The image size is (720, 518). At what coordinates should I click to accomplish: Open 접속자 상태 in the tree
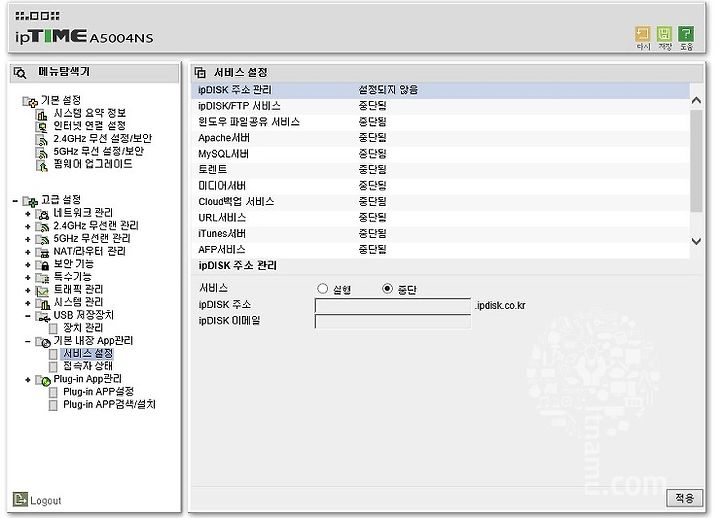88,366
